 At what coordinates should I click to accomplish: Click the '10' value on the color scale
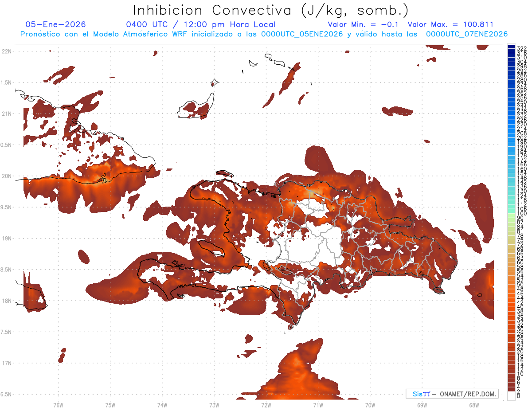click(520, 373)
